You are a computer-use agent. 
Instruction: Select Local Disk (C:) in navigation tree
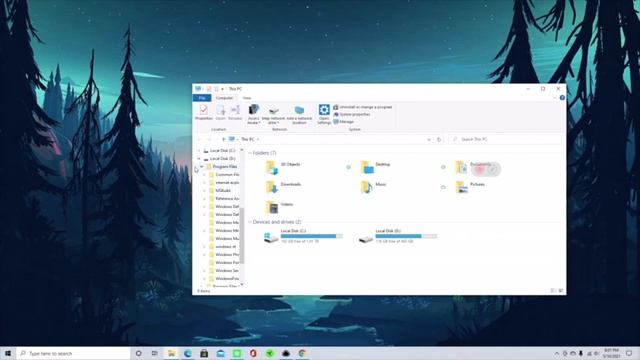coord(222,151)
